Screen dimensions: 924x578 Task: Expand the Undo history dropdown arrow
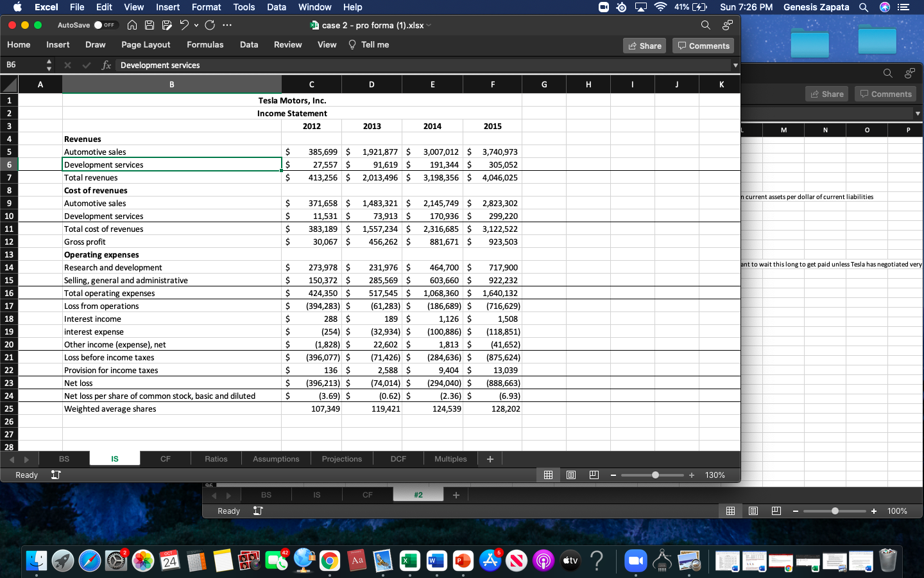pos(196,26)
